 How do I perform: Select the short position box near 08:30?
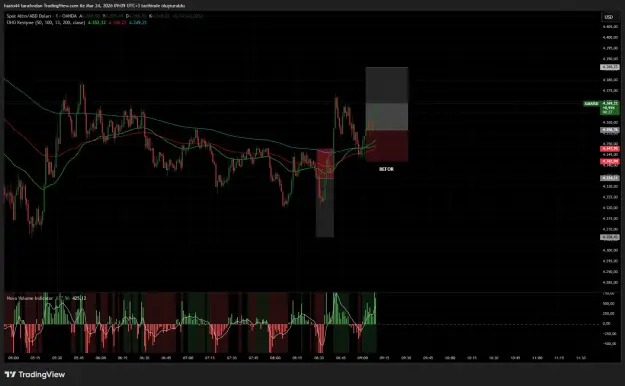point(325,193)
